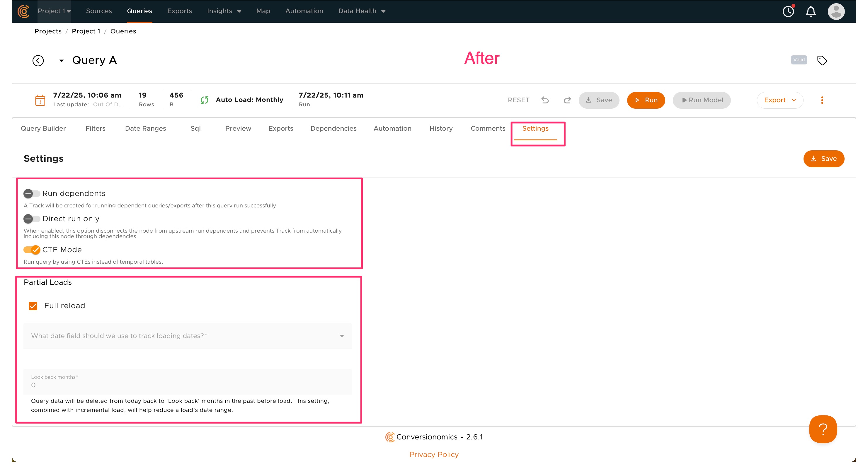Open the Sql tab
This screenshot has width=868, height=474.
click(195, 128)
